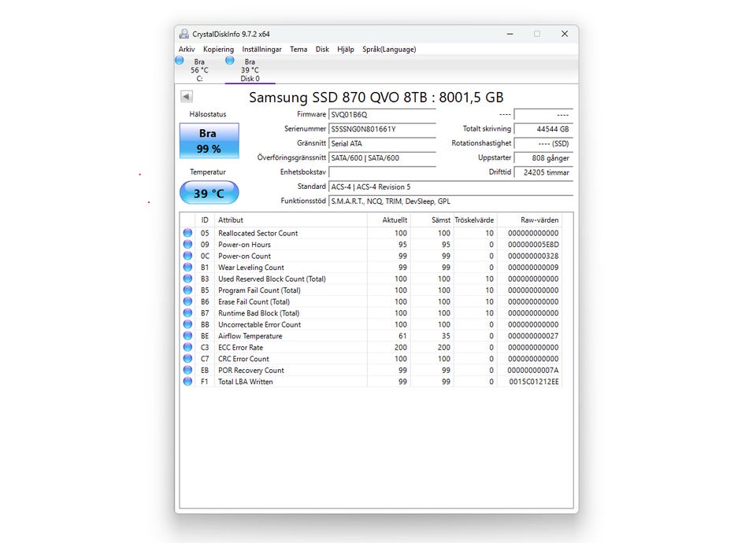Screen dimensions: 756x543
Task: Click the previous disk arrow button
Action: click(187, 96)
